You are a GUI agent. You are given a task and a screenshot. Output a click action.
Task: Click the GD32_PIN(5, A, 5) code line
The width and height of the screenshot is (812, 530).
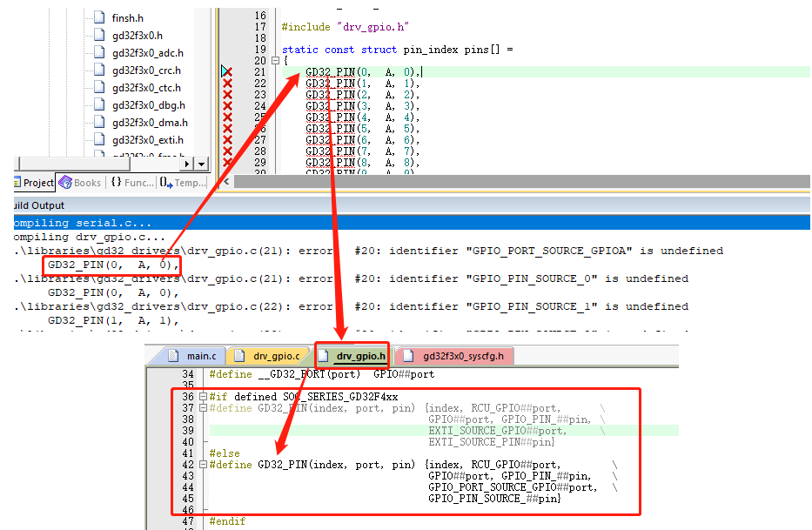(x=363, y=129)
